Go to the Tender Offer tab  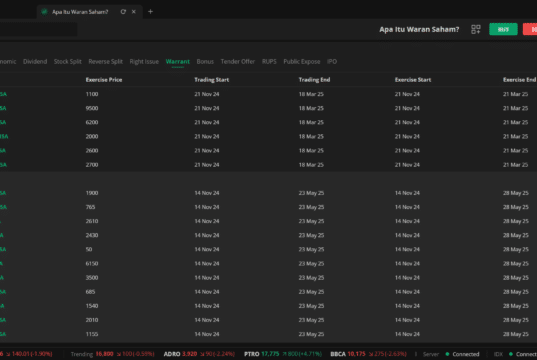pyautogui.click(x=238, y=62)
